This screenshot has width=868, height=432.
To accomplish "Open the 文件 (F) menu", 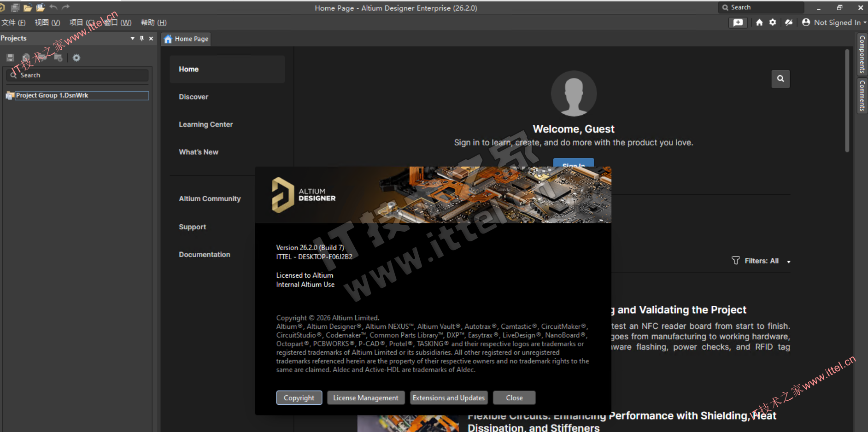I will tap(13, 23).
